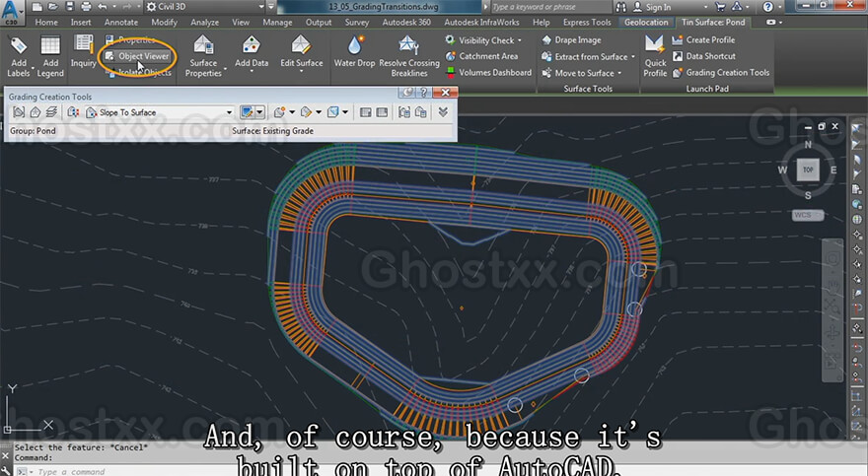The width and height of the screenshot is (868, 476).
Task: Open the Express Tools tab
Action: point(587,22)
